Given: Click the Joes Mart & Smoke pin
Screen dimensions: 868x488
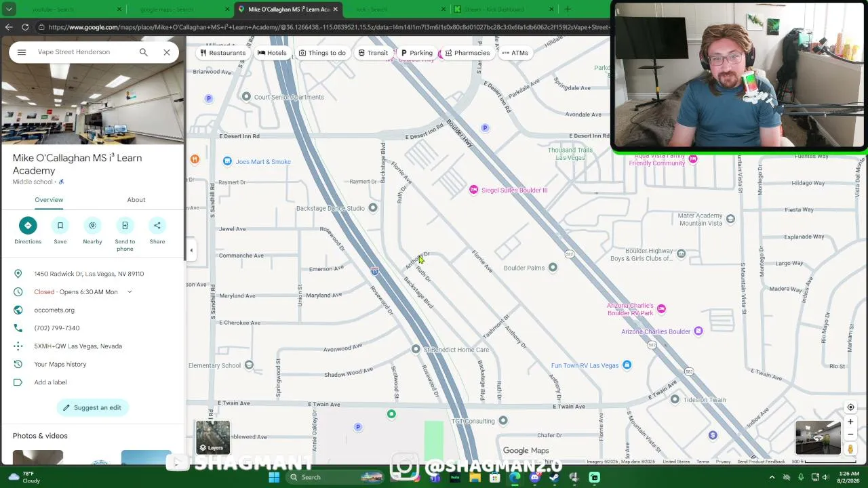Looking at the screenshot, I should 227,161.
